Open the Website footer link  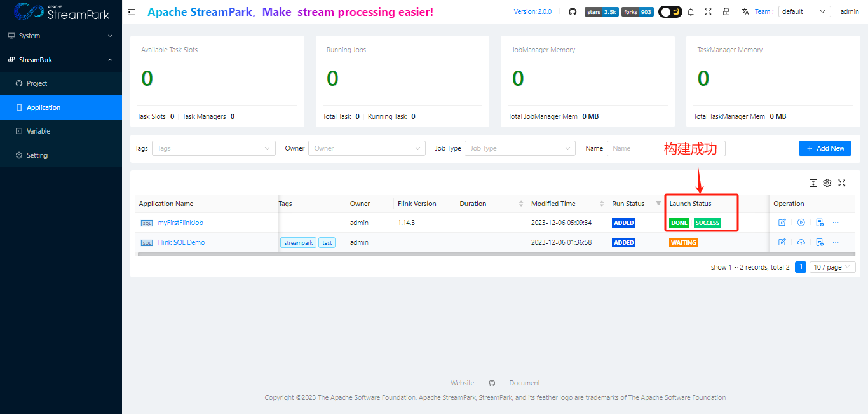(x=462, y=383)
